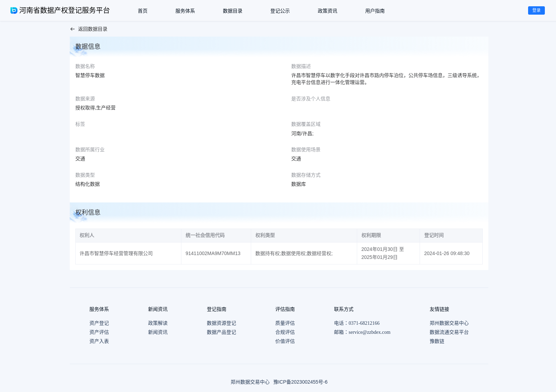Click the phone number 0371-68212166

(364, 323)
